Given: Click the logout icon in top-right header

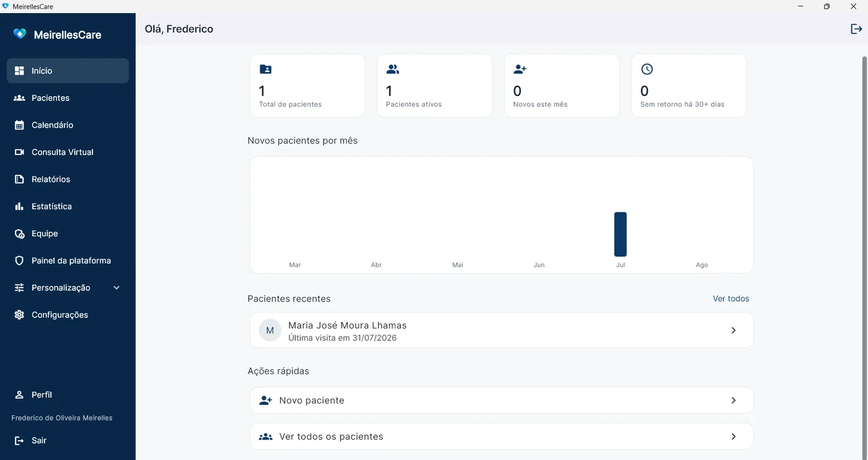Looking at the screenshot, I should coord(856,29).
